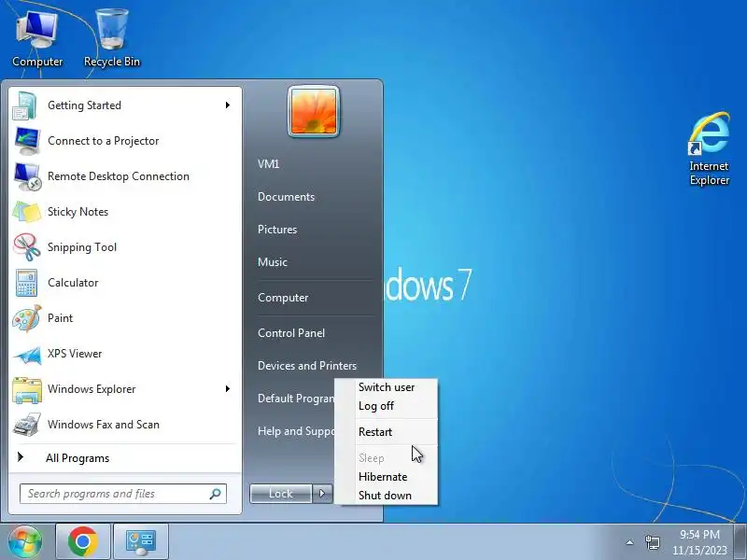Click the "All Programs" text
This screenshot has width=747, height=560.
pyautogui.click(x=78, y=458)
